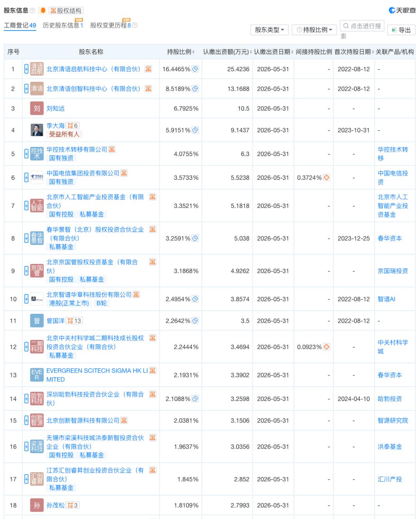
Task: Open the 股权结构 button
Action: [x=66, y=11]
